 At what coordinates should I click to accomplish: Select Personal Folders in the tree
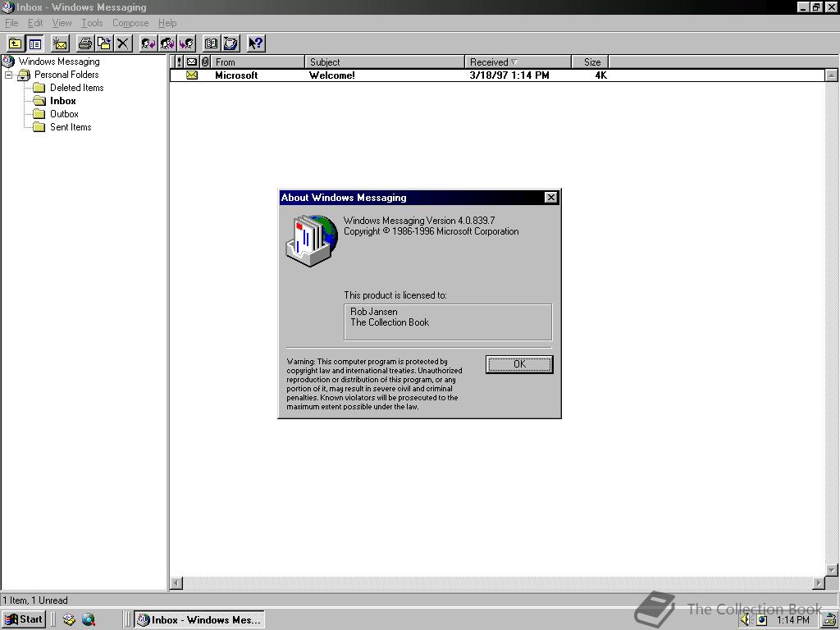[66, 75]
